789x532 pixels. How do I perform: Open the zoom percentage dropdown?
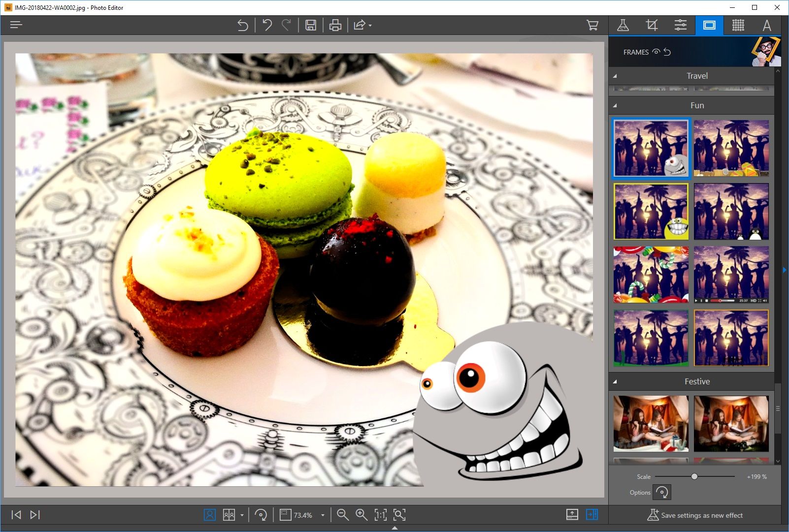pos(323,515)
